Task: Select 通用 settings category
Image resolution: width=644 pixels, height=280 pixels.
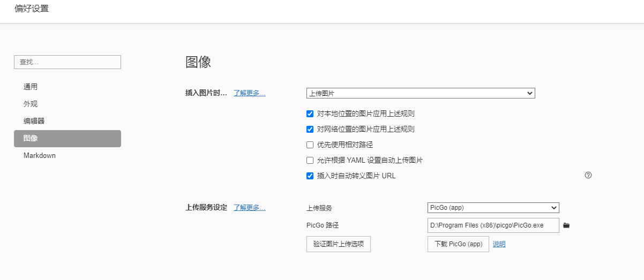Action: pyautogui.click(x=68, y=87)
